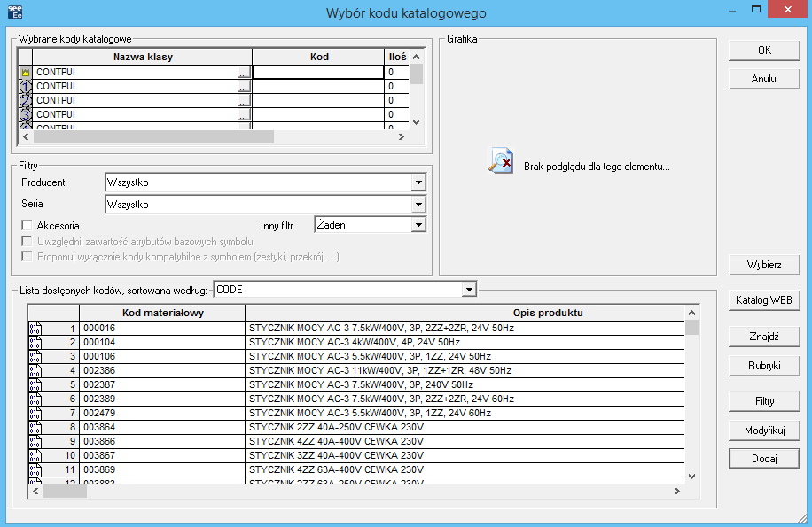The width and height of the screenshot is (812, 527).
Task: Click row icon numbered 3 in selected codes
Action: tap(26, 114)
